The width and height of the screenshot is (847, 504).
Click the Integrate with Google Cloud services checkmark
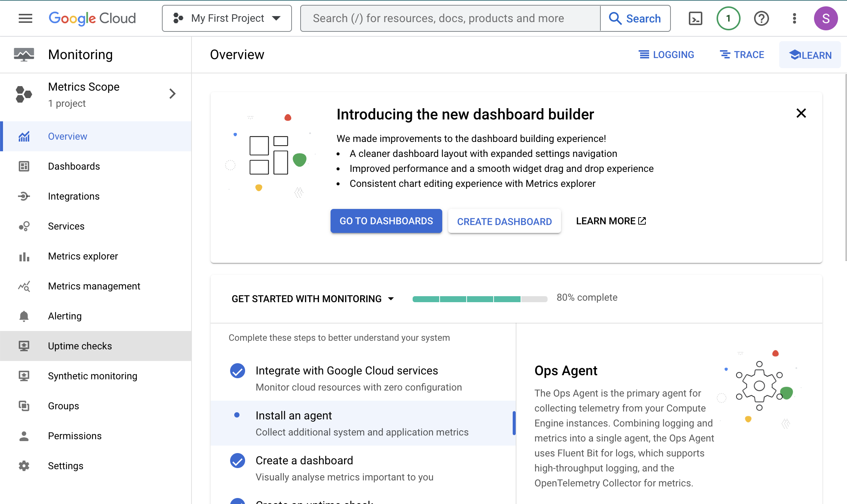[237, 371]
